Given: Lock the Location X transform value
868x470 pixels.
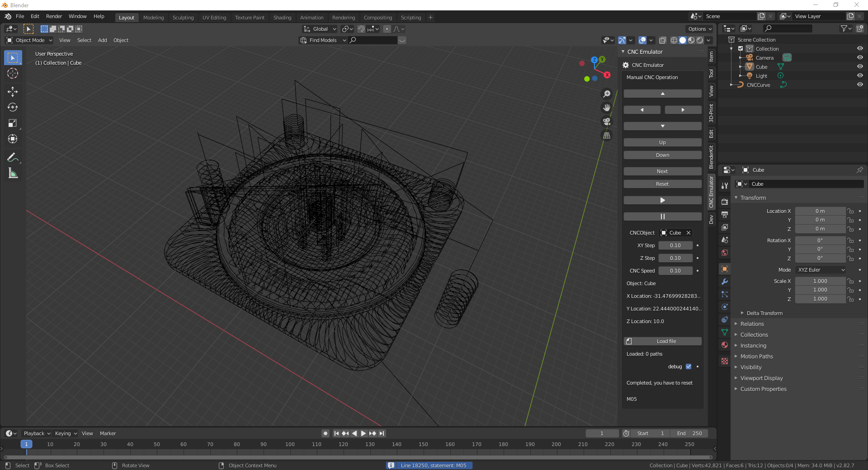Looking at the screenshot, I should pos(850,211).
